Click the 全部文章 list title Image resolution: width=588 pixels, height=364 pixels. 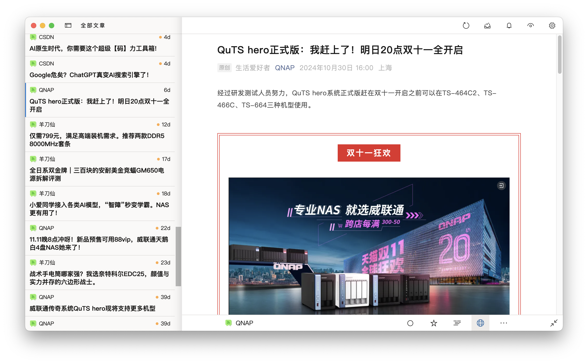[93, 26]
